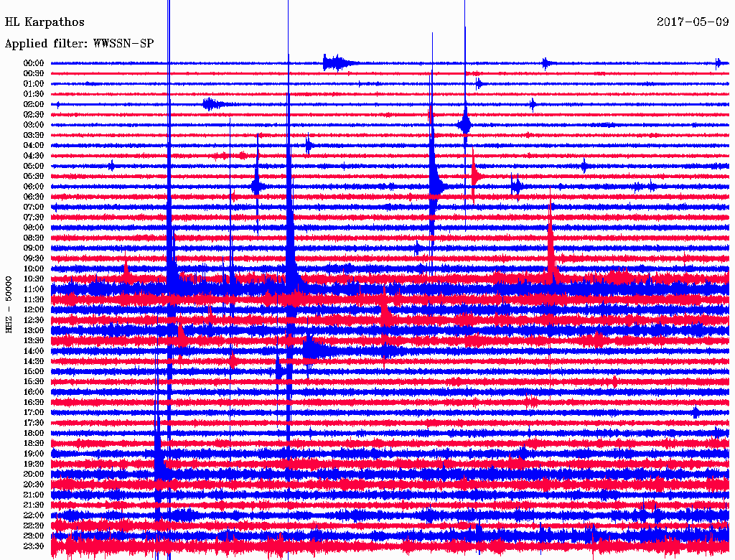Select the 21:30 time label
This screenshot has height=560, width=735.
click(x=34, y=505)
